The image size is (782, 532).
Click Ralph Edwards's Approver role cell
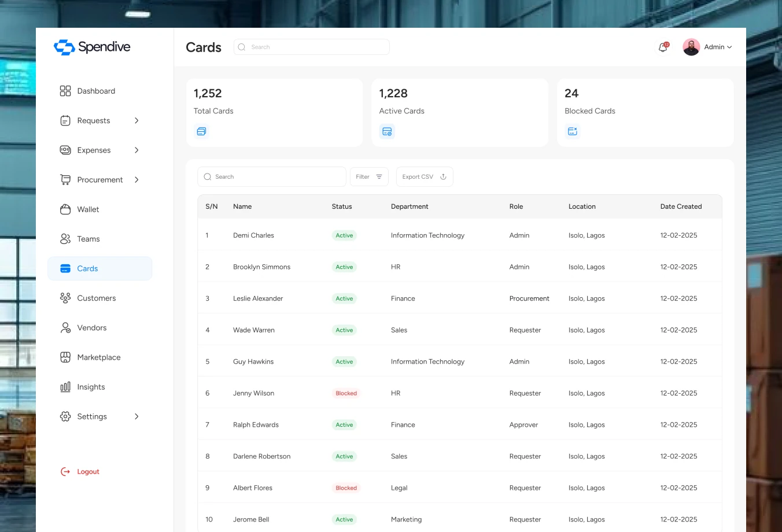(523, 425)
